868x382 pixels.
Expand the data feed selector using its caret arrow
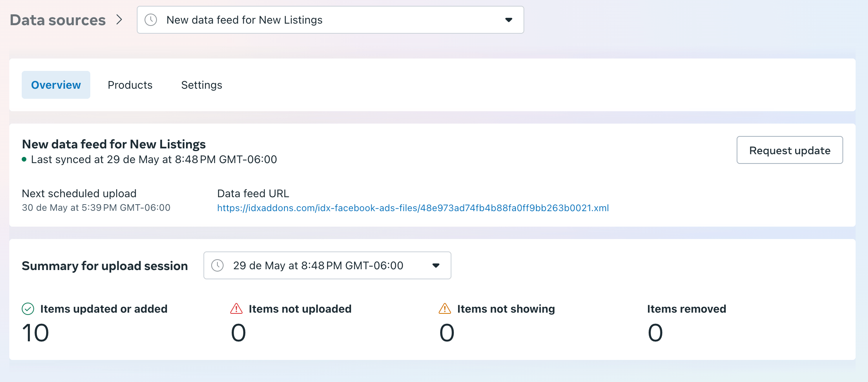[x=509, y=20]
